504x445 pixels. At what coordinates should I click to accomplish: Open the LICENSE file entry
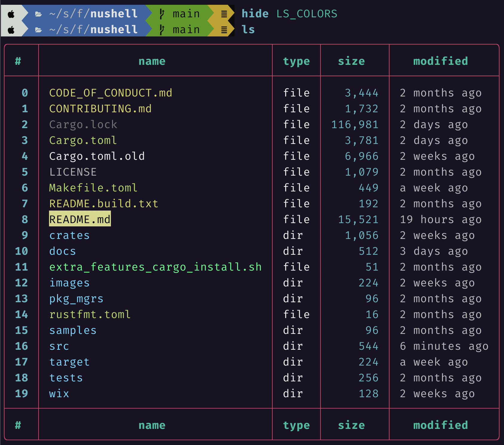pos(73,172)
